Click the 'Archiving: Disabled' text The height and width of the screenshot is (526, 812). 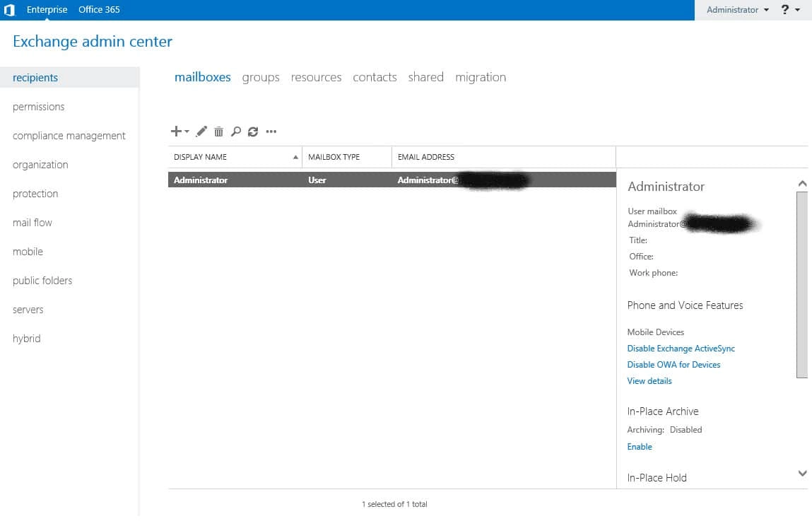(x=664, y=430)
